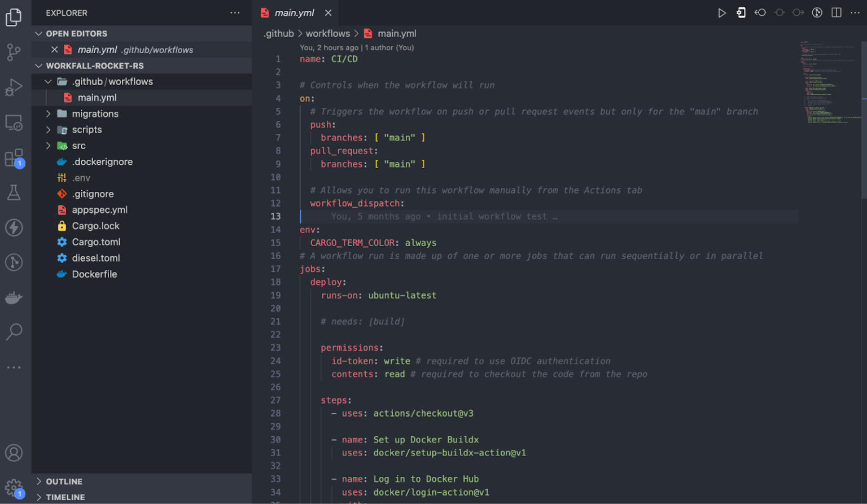Click the minimap preview of the code
The height and width of the screenshot is (504, 867).
(830, 79)
